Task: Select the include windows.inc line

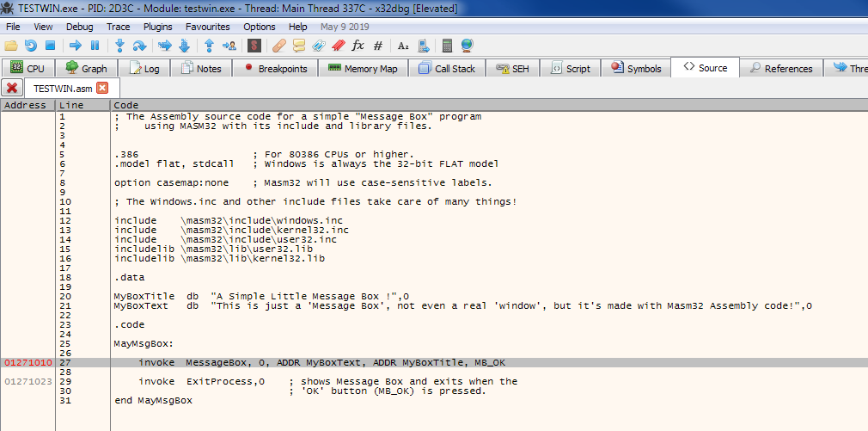Action: (229, 220)
